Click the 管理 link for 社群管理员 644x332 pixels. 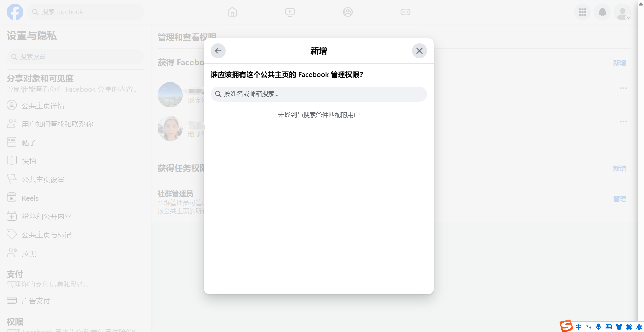pyautogui.click(x=619, y=199)
